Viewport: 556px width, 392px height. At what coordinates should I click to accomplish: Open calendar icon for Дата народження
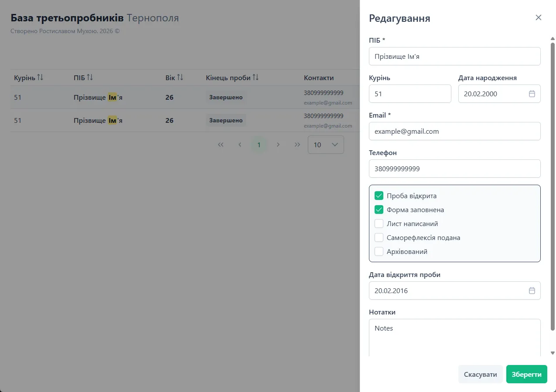coord(532,94)
